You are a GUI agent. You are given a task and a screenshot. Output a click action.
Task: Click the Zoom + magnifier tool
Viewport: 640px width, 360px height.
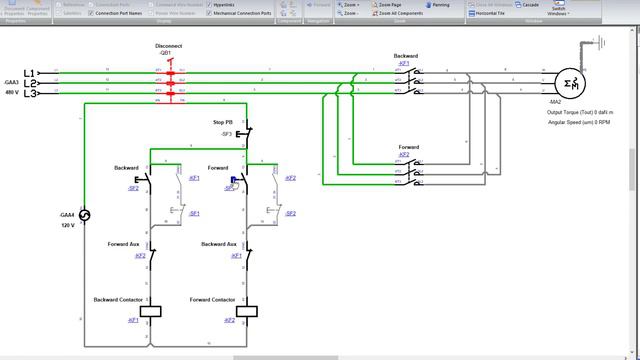click(348, 5)
